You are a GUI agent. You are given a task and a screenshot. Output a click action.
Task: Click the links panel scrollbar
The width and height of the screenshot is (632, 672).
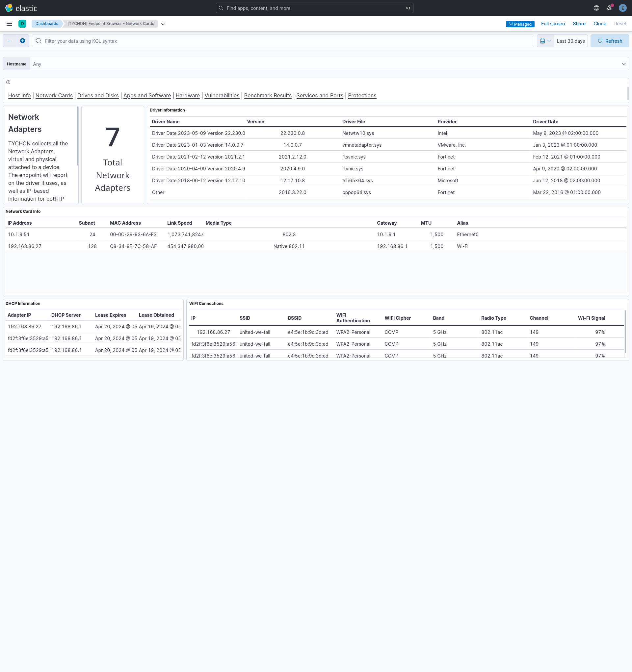tap(628, 93)
